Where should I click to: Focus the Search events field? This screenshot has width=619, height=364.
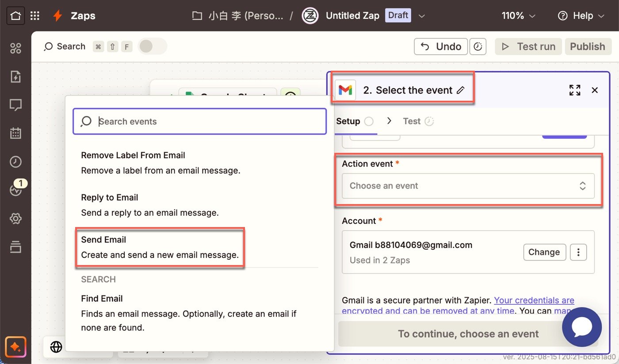(199, 121)
